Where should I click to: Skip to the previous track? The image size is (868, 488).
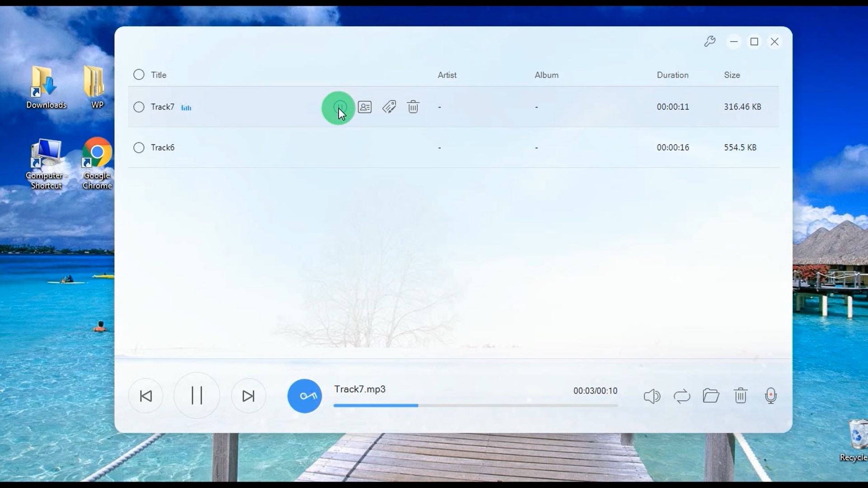click(146, 396)
